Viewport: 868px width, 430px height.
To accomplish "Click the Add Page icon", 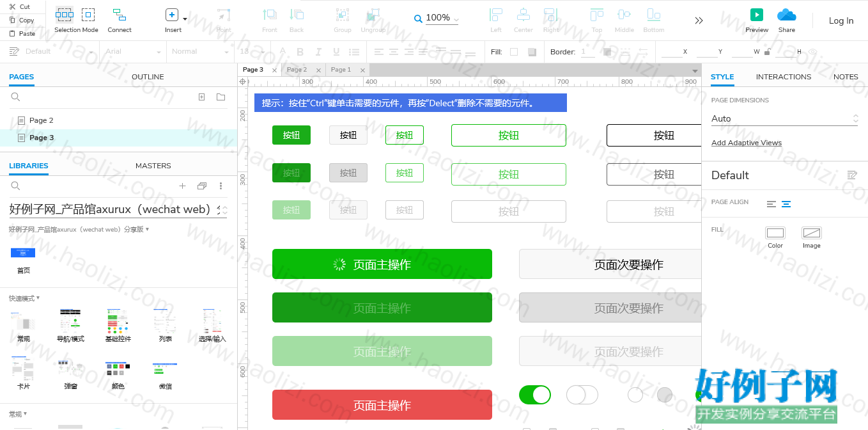I will [201, 97].
